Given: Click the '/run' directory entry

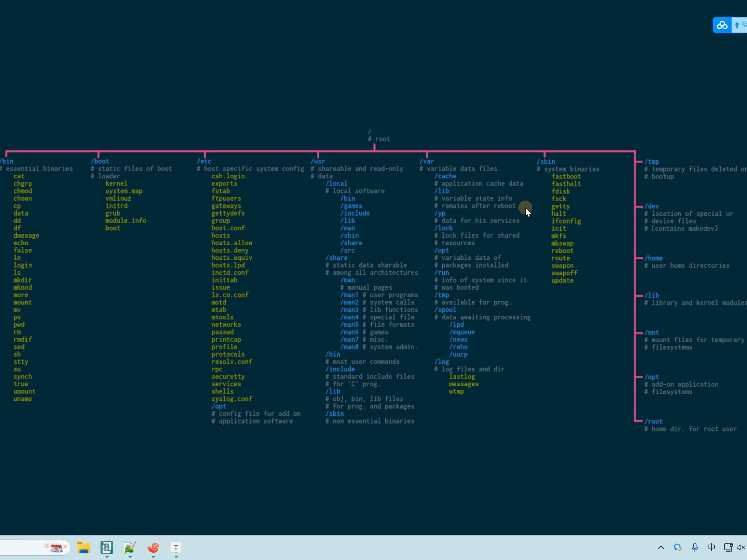Looking at the screenshot, I should tap(442, 273).
